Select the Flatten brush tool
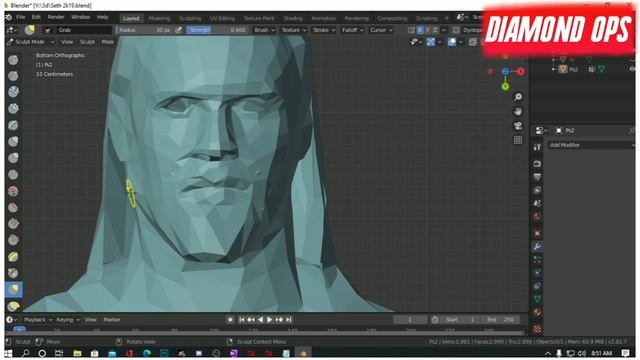640x360 pixels. pos(13,207)
